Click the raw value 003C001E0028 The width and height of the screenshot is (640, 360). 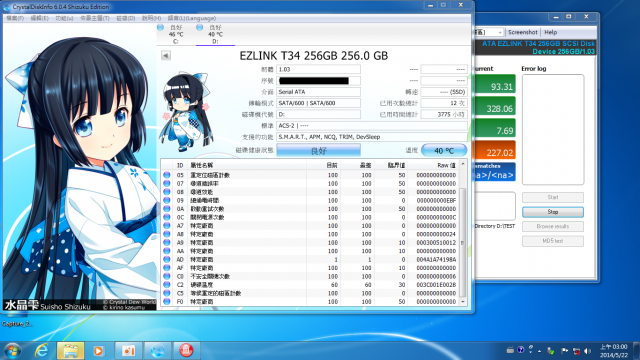(x=436, y=285)
